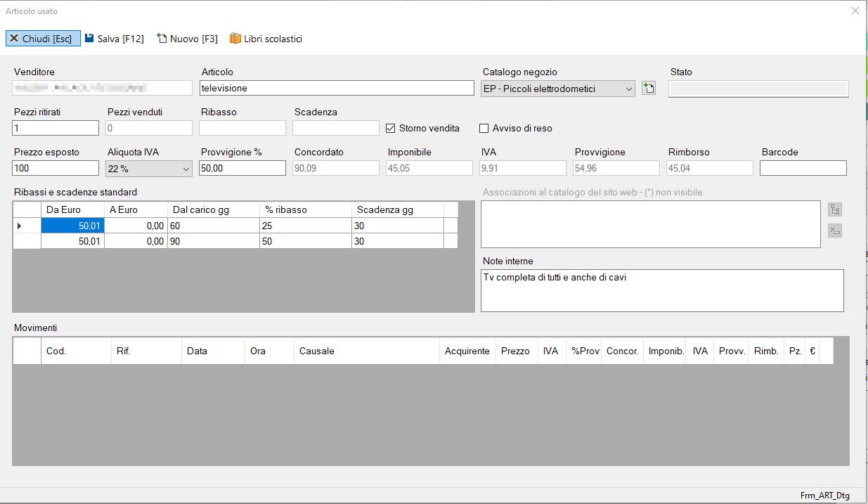Click the Prezzo column header in Movimenti
868x504 pixels.
click(x=516, y=351)
